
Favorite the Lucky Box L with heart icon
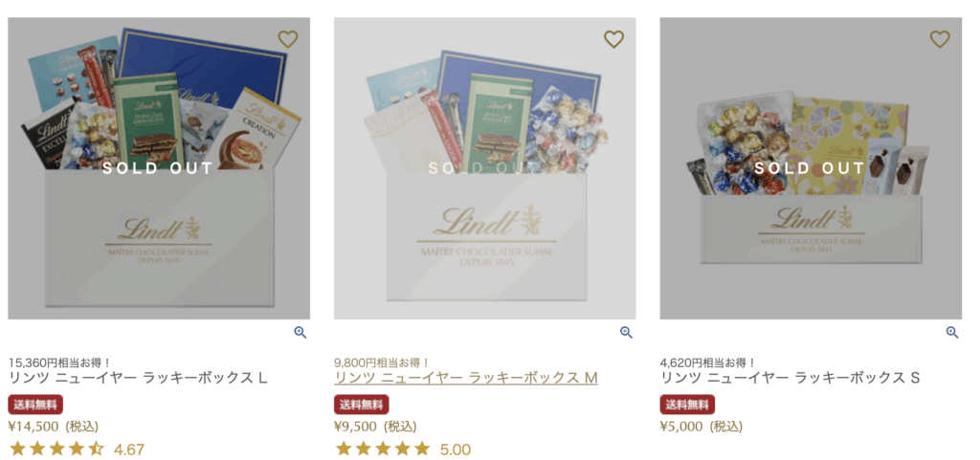[x=288, y=39]
